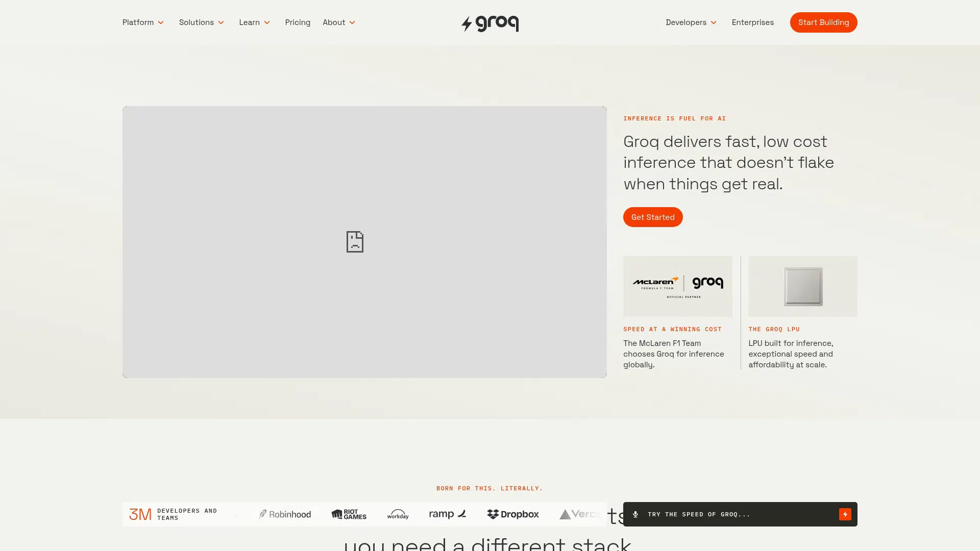Go to the Pricing page
This screenshot has height=551, width=980.
(x=298, y=22)
